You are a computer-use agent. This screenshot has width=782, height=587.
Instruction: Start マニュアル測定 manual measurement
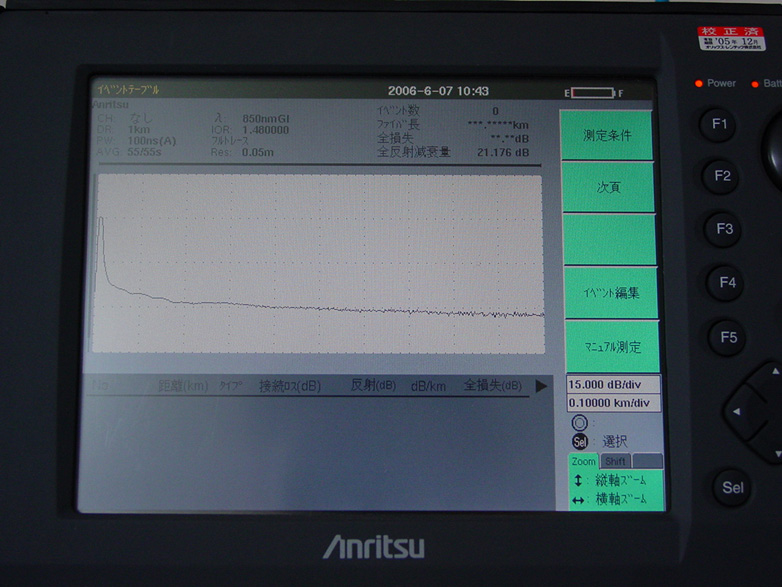[612, 347]
